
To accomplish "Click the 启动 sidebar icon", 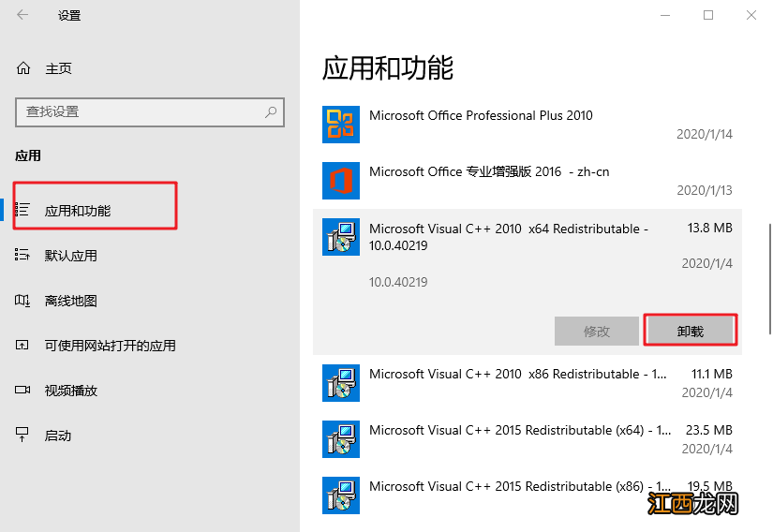I will (x=23, y=436).
